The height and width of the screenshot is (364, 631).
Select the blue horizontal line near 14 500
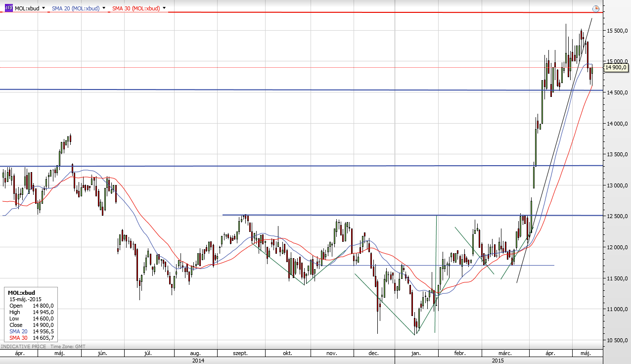pos(302,90)
